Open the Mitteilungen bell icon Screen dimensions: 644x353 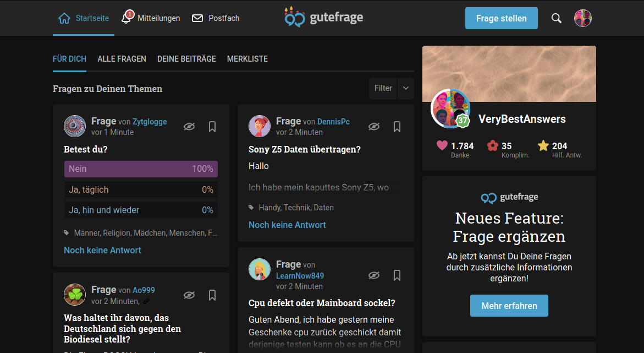[x=128, y=18]
